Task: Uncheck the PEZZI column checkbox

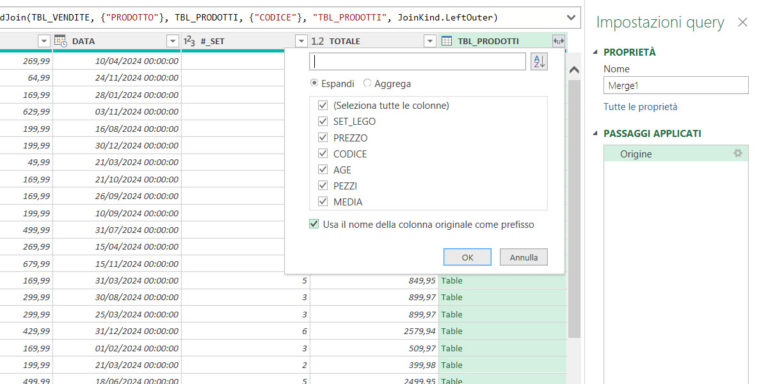Action: coord(323,186)
